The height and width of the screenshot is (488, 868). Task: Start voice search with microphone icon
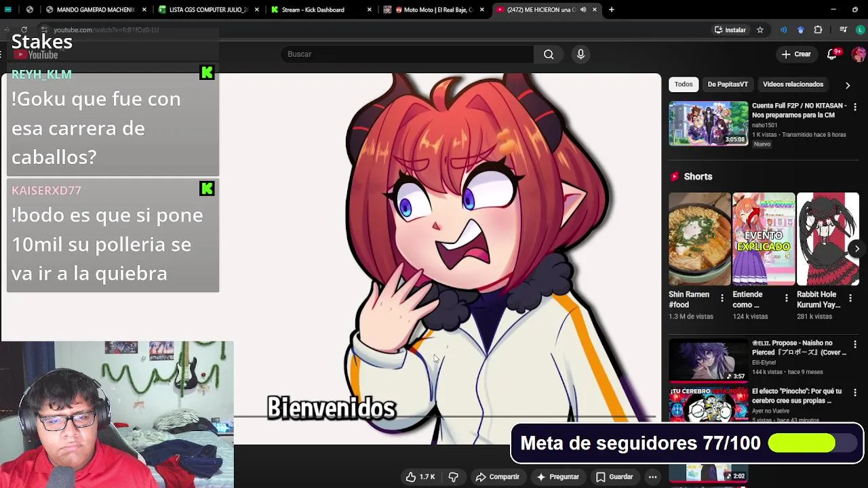coord(580,54)
